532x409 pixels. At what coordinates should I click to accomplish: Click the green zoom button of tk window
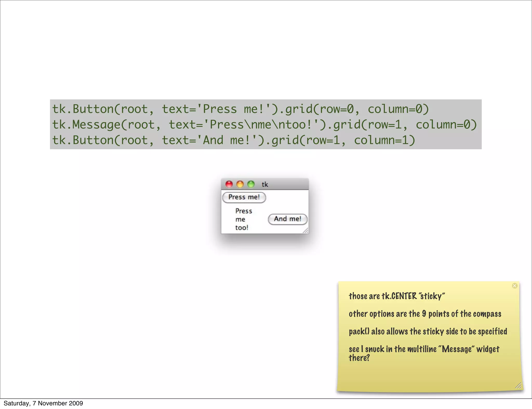point(251,184)
